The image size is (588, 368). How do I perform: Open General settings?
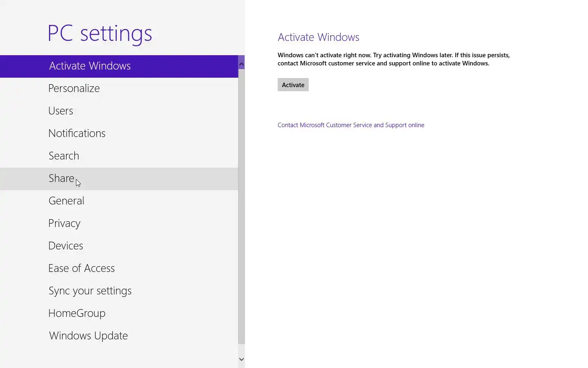119,201
